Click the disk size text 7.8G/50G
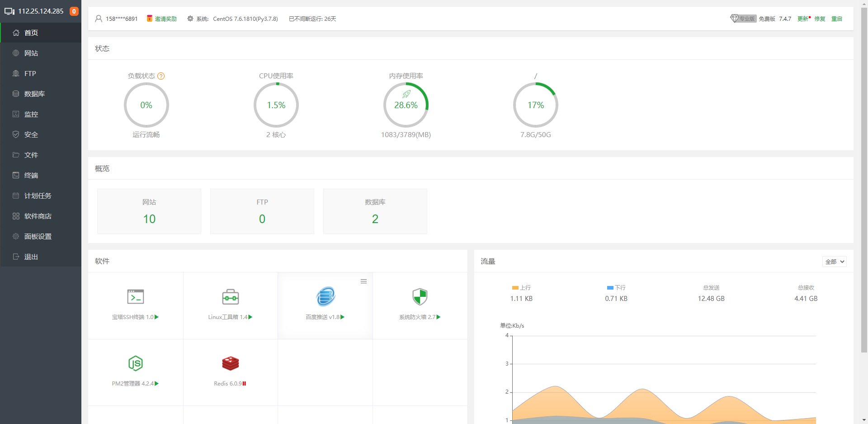Screen dimensions: 868x424 click(536, 135)
